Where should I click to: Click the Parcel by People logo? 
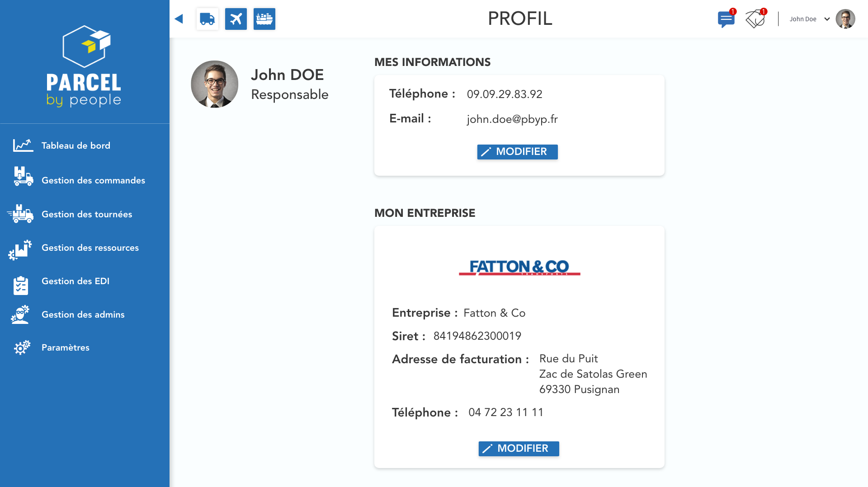pyautogui.click(x=84, y=66)
